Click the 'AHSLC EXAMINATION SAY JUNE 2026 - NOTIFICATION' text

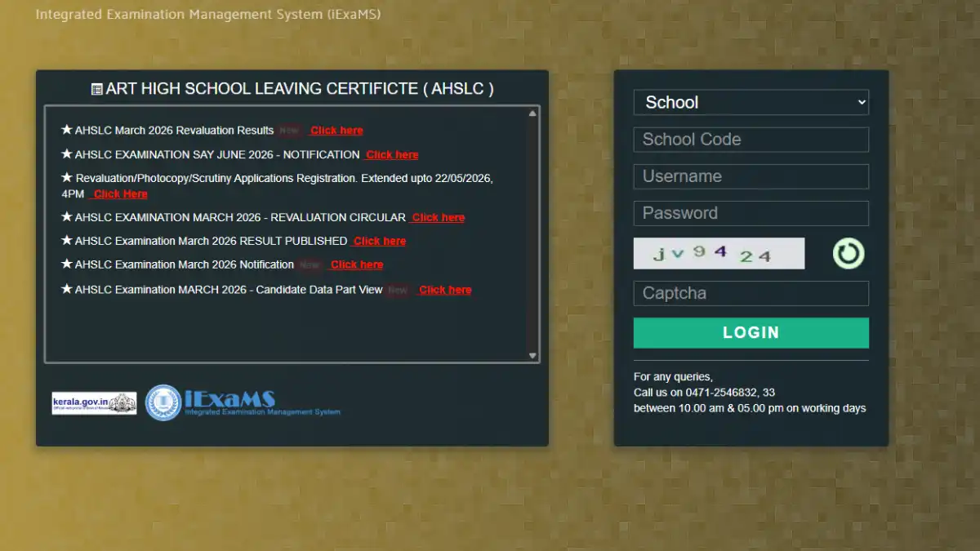[x=217, y=155]
